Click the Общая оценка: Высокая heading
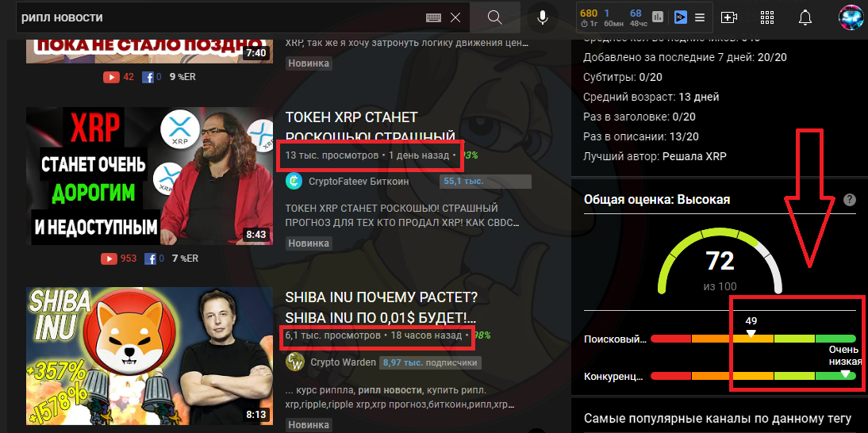This screenshot has width=868, height=433. coord(657,200)
